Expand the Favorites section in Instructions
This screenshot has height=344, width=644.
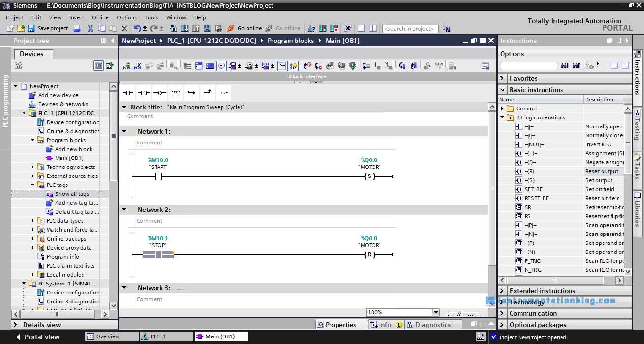tap(502, 78)
